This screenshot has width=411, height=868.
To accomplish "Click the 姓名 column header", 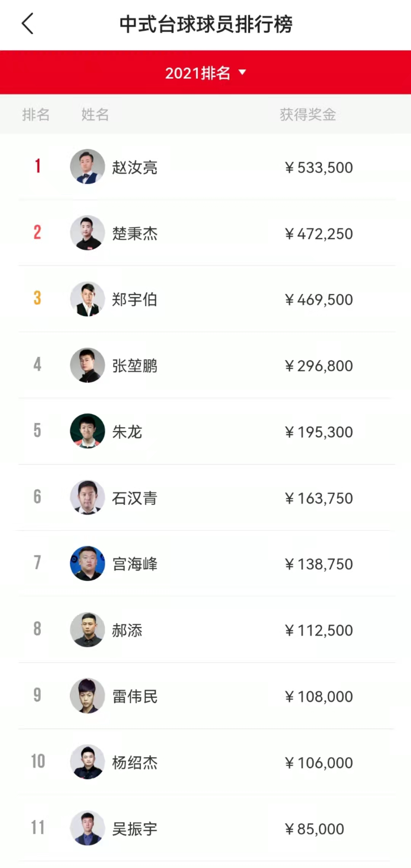I will coord(95,114).
